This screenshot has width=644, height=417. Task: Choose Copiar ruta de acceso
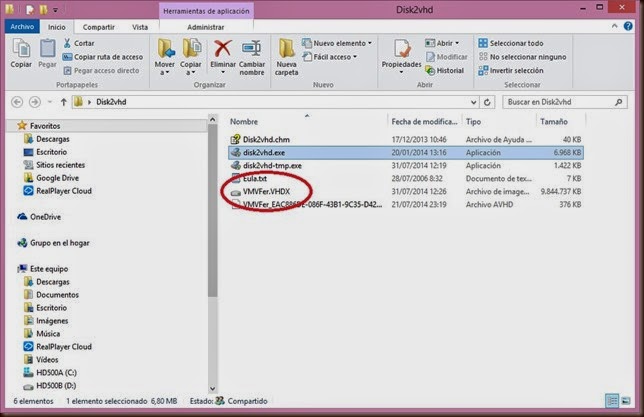click(x=103, y=57)
